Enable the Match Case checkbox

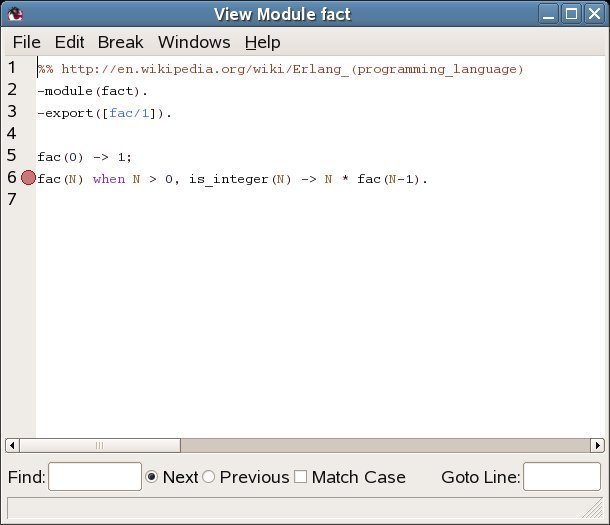pos(300,477)
